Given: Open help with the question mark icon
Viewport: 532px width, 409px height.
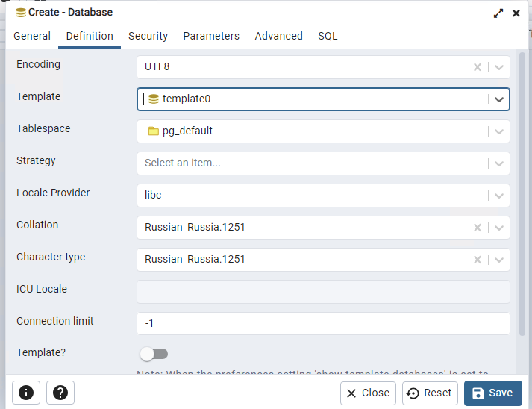Looking at the screenshot, I should pyautogui.click(x=60, y=393).
